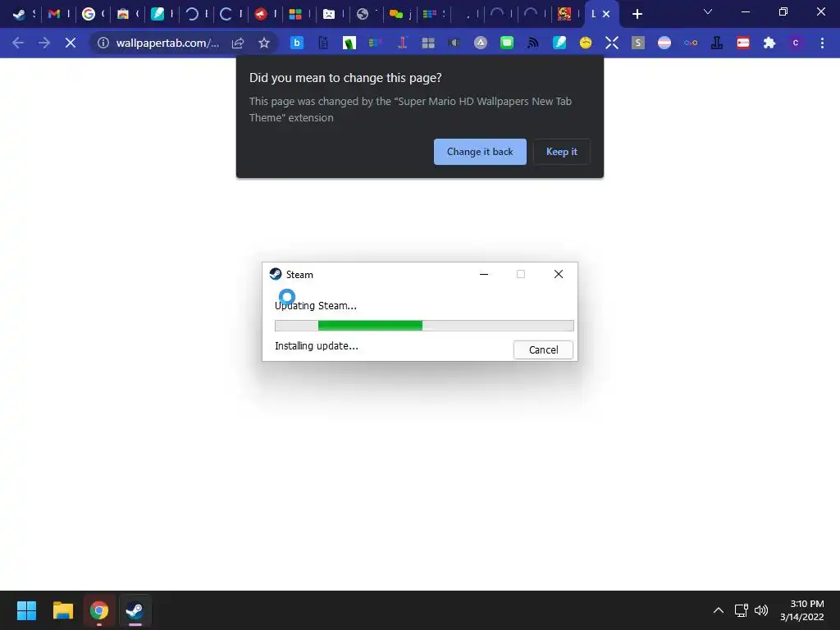Open the stamp-shaped extension icon
Image resolution: width=840 pixels, height=630 pixels.
(x=717, y=43)
